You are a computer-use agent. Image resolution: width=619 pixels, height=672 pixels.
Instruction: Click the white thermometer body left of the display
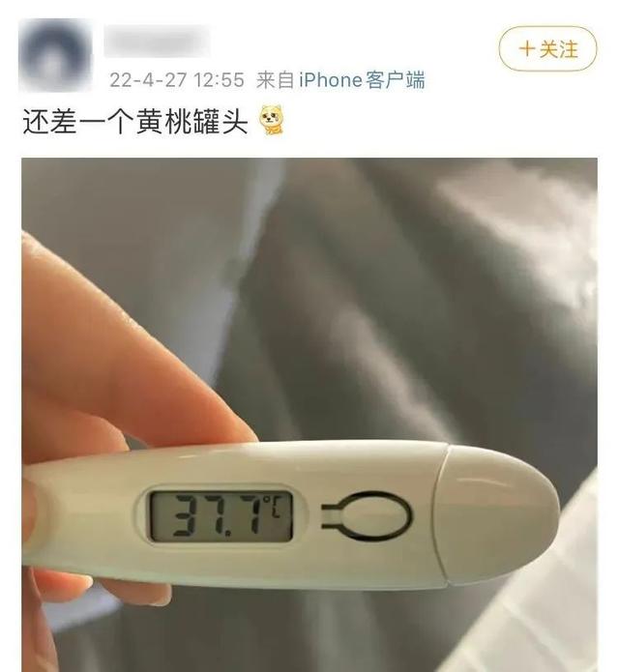pos(86,514)
